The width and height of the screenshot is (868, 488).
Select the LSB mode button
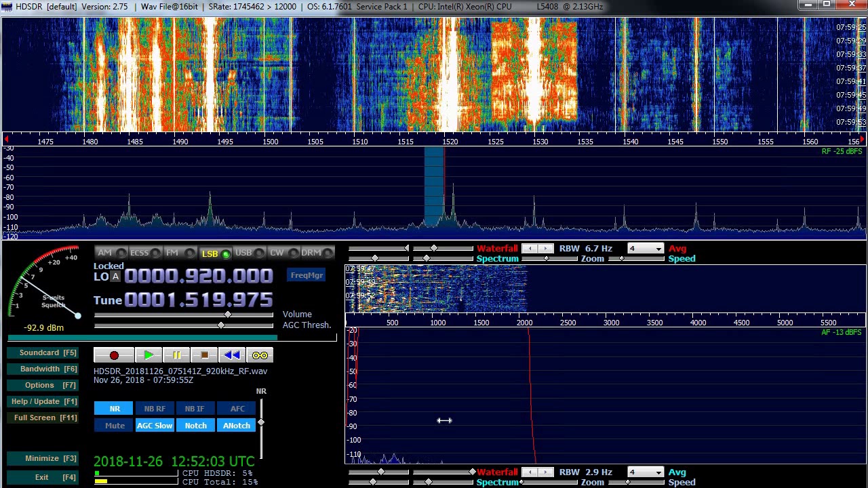tap(215, 253)
